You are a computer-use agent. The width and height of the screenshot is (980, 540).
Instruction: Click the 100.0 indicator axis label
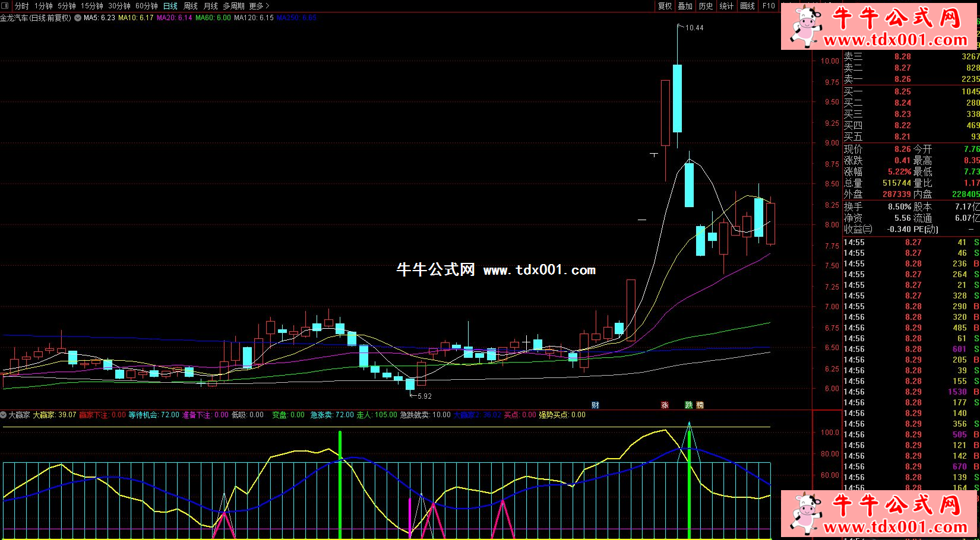point(830,433)
